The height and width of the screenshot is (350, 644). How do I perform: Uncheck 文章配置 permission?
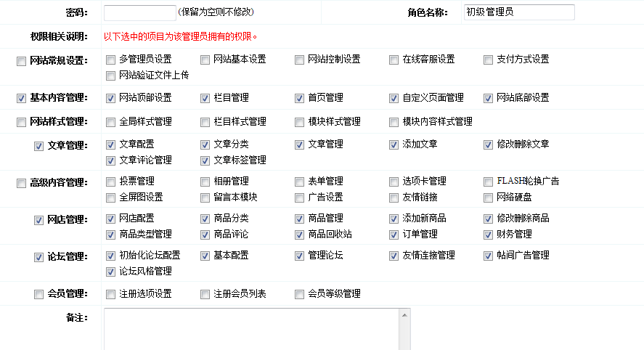tap(110, 145)
